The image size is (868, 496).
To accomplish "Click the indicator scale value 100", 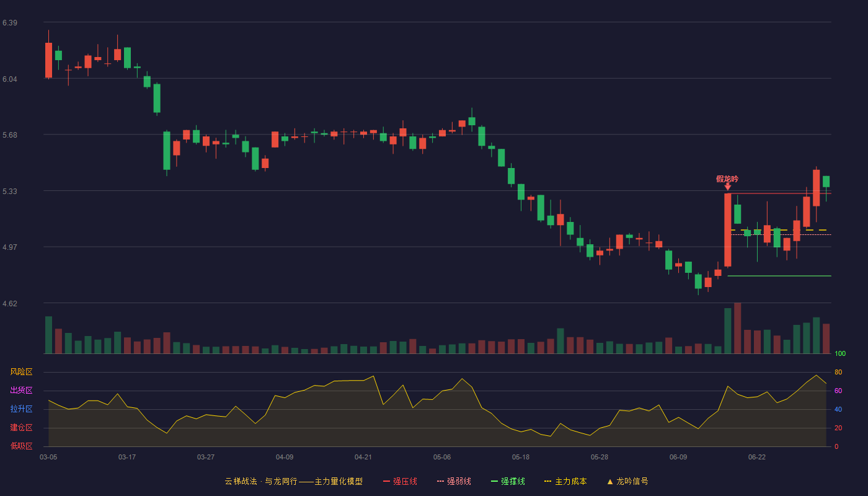I will (840, 354).
